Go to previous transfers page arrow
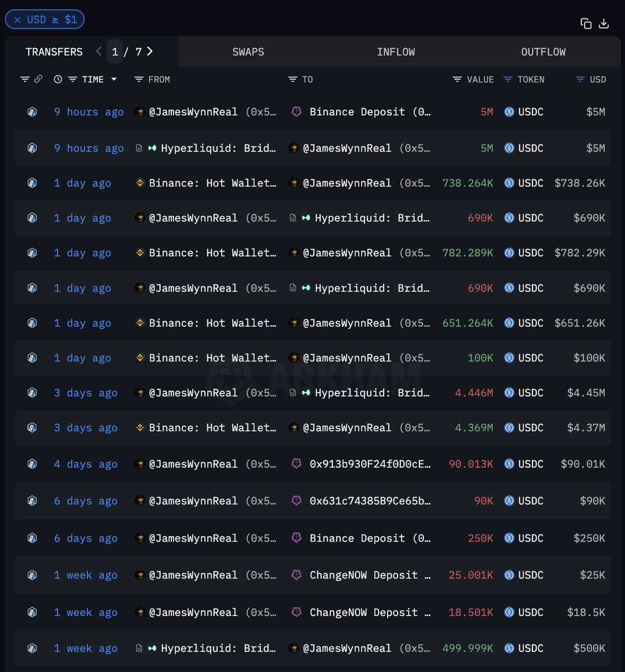This screenshot has height=672, width=625. pos(99,52)
